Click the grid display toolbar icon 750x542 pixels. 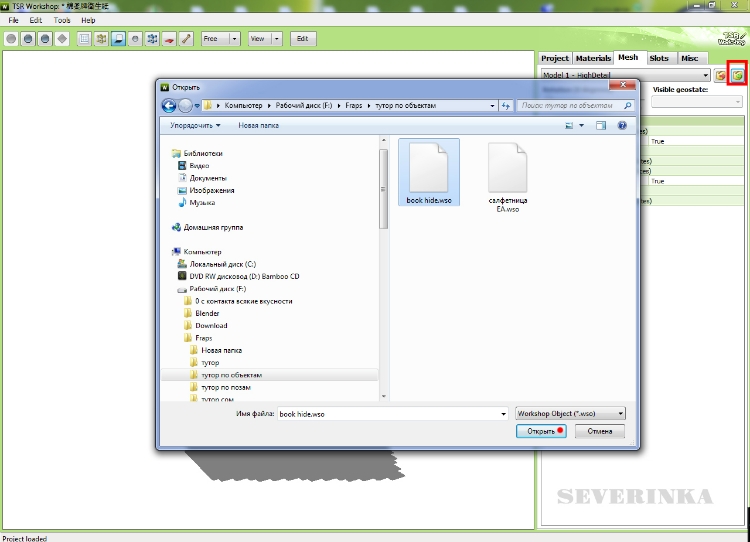(85, 39)
